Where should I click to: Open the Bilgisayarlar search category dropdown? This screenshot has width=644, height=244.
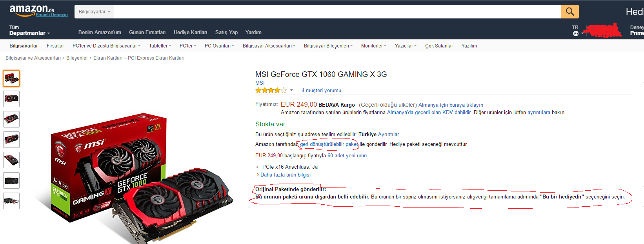click(x=94, y=12)
